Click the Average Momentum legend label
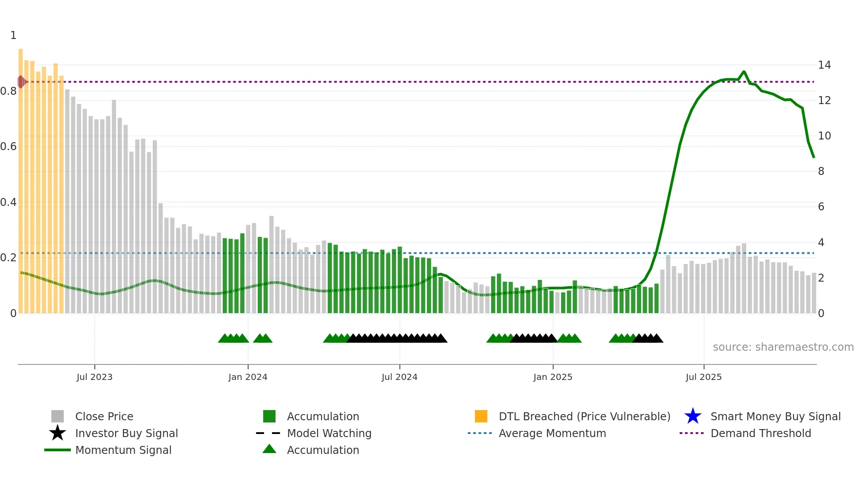868x488 pixels. tap(552, 433)
